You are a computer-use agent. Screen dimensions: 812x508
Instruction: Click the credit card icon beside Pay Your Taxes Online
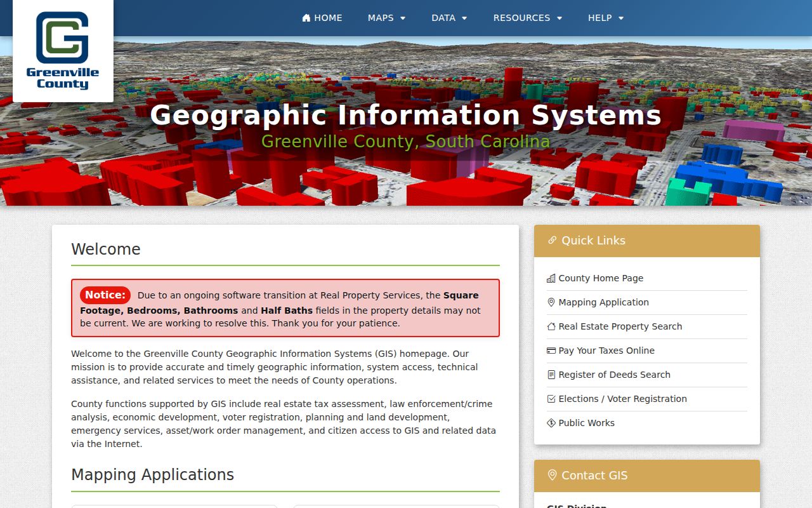click(551, 351)
